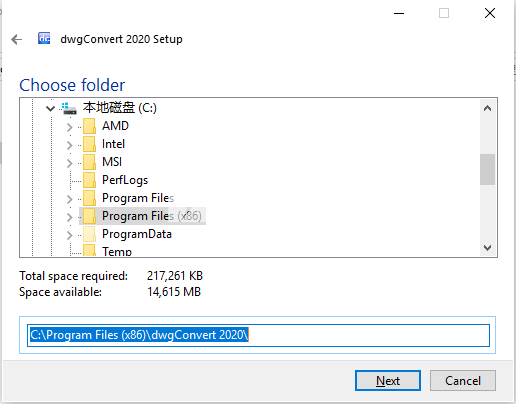Click the installation path input field

pos(258,335)
